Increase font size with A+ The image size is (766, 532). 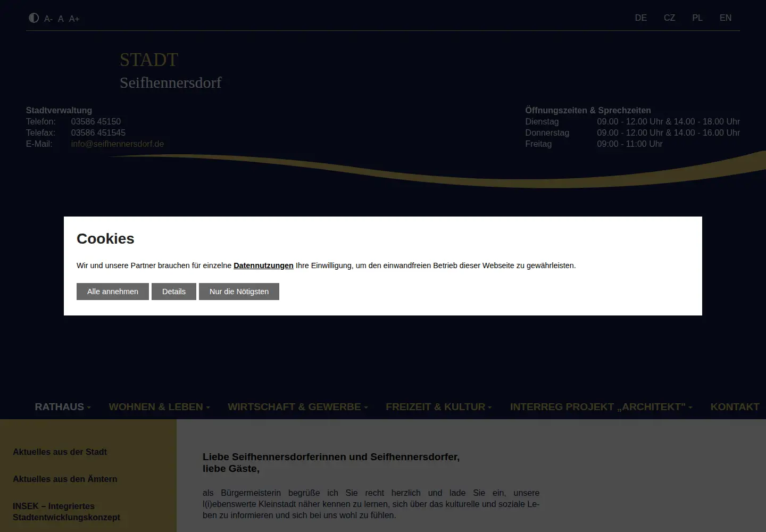(74, 19)
